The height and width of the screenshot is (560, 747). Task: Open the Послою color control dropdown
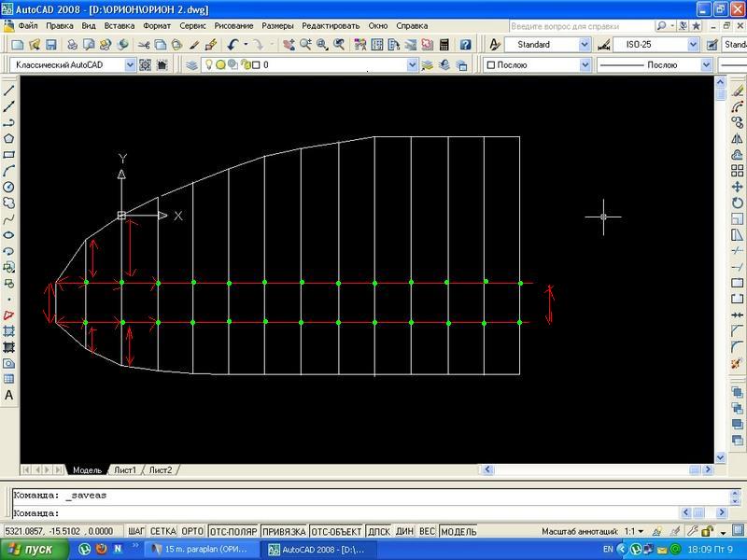[x=585, y=65]
